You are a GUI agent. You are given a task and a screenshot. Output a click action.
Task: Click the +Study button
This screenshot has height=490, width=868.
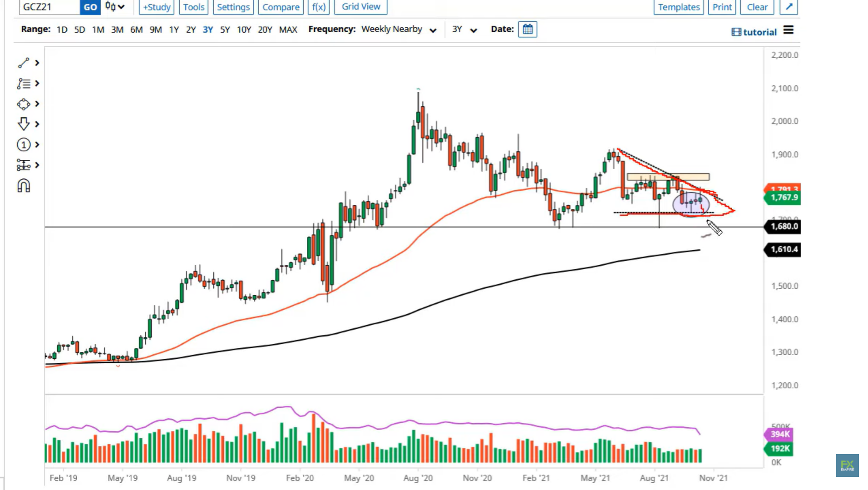point(157,7)
